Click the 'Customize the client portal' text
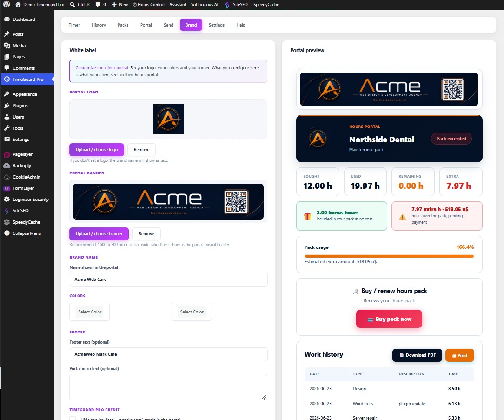The width and height of the screenshot is (504, 420). coord(102,68)
